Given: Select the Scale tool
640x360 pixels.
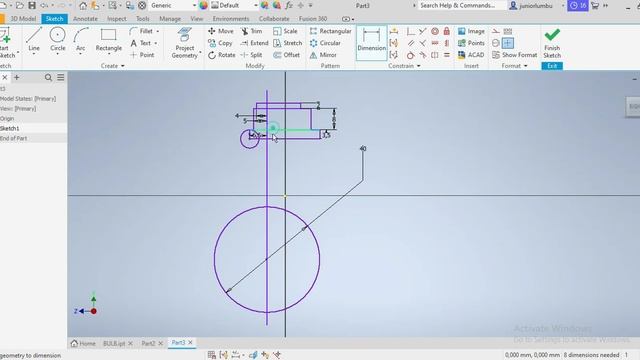Looking at the screenshot, I should [x=285, y=31].
